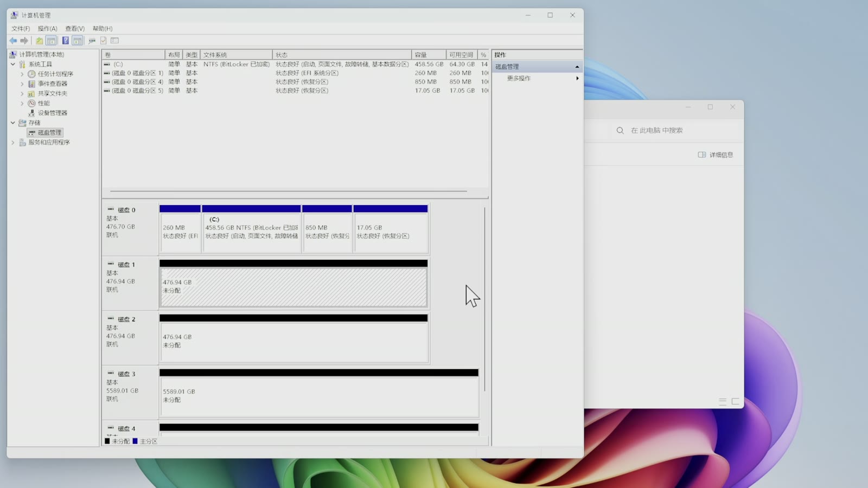868x488 pixels.
Task: Click the 性能 gauge icon
Action: coord(31,103)
